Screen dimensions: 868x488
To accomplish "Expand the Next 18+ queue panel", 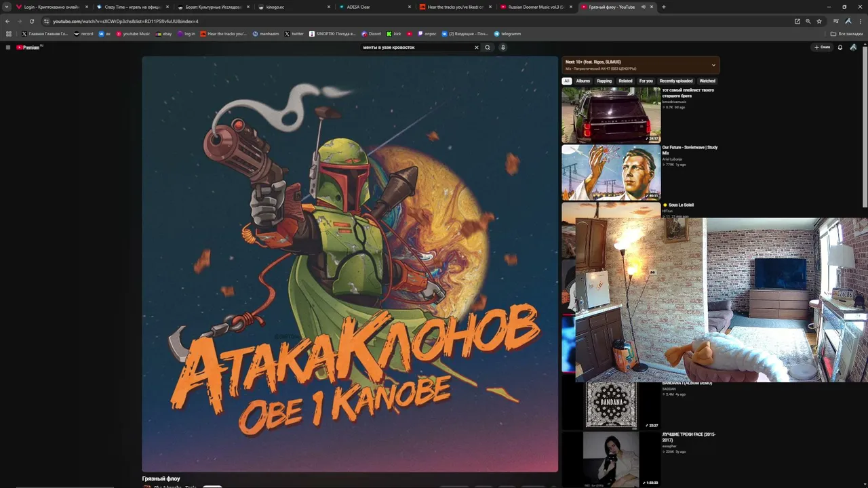I will (x=713, y=65).
